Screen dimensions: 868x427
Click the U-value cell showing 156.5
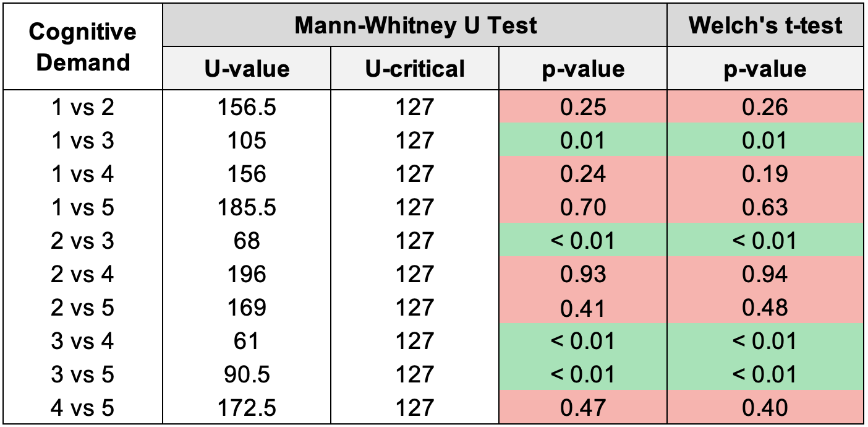247,108
